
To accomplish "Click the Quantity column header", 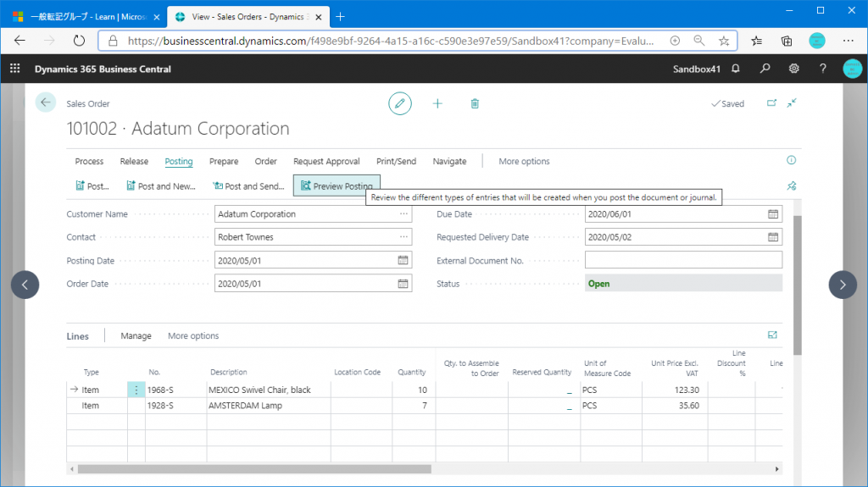I will click(411, 372).
